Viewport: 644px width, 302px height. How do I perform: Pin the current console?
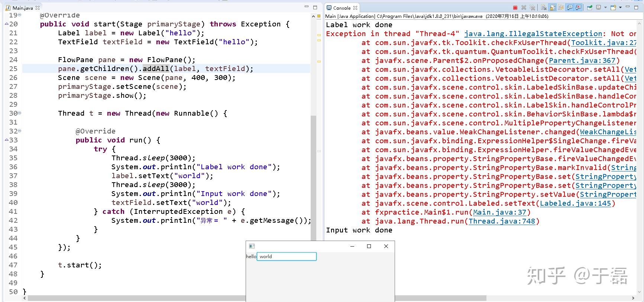(589, 7)
